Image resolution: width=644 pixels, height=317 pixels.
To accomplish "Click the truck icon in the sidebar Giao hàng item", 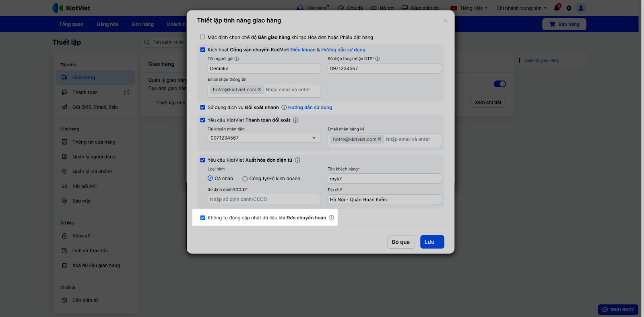I will (x=64, y=78).
